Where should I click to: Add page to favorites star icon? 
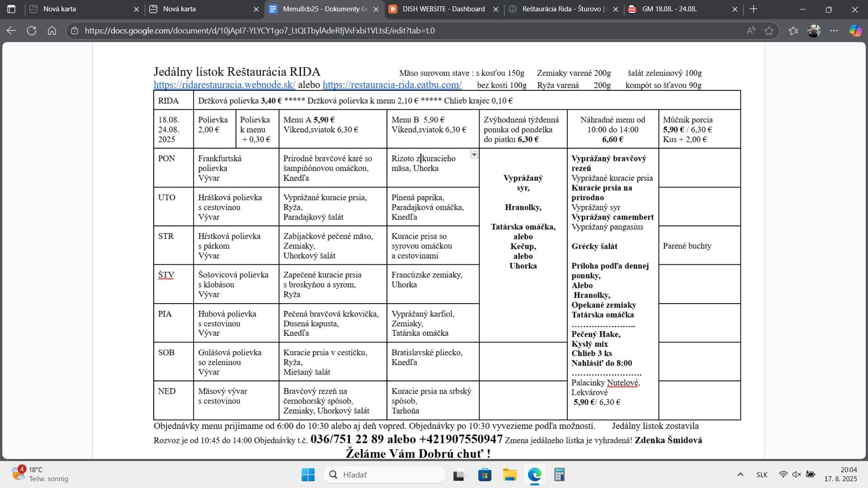[x=769, y=31]
